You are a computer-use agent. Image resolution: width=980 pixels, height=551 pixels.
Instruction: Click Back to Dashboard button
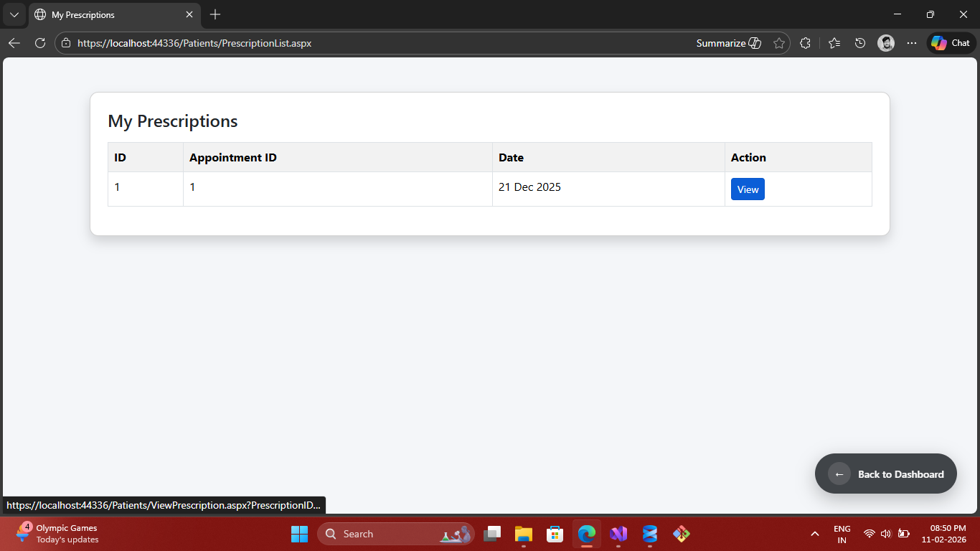(x=885, y=474)
